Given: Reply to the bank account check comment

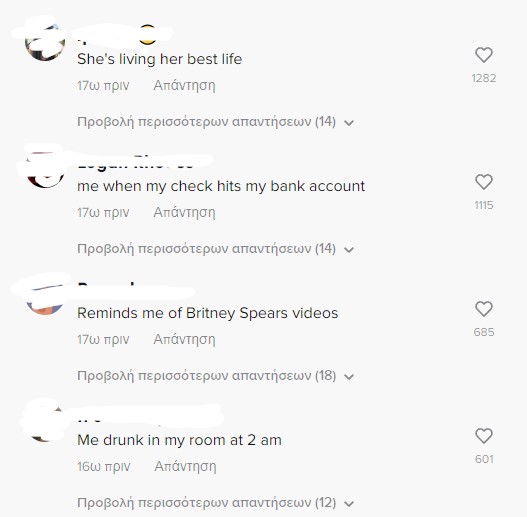Looking at the screenshot, I should pyautogui.click(x=185, y=212).
